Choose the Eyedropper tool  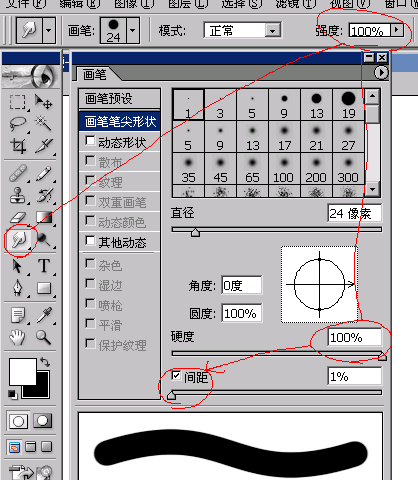pos(44,315)
